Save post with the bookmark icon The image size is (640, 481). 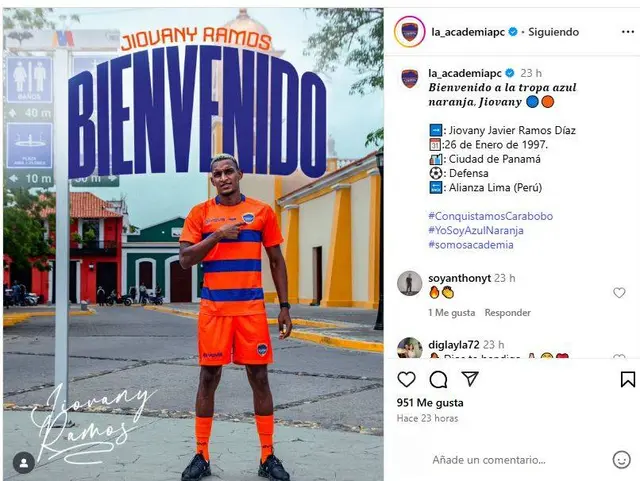point(628,379)
